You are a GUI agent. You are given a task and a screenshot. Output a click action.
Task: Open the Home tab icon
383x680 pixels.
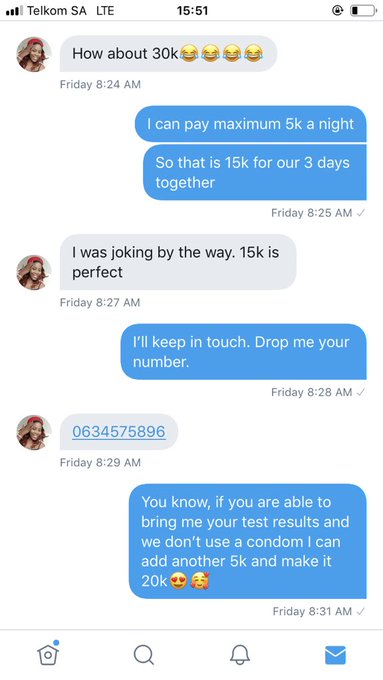tap(48, 653)
